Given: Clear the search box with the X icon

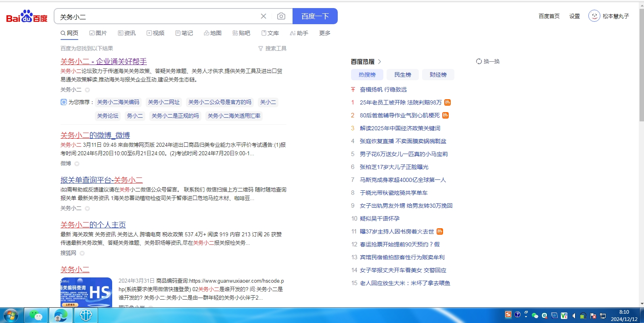Looking at the screenshot, I should [263, 16].
